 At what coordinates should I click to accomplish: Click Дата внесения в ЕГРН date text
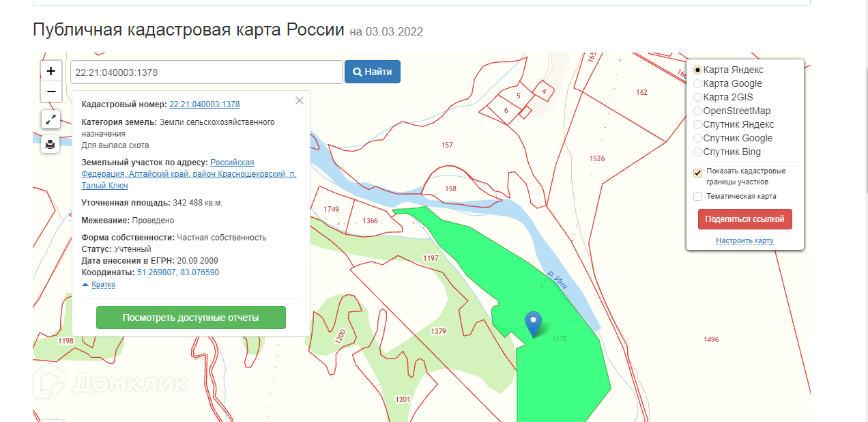tap(149, 261)
